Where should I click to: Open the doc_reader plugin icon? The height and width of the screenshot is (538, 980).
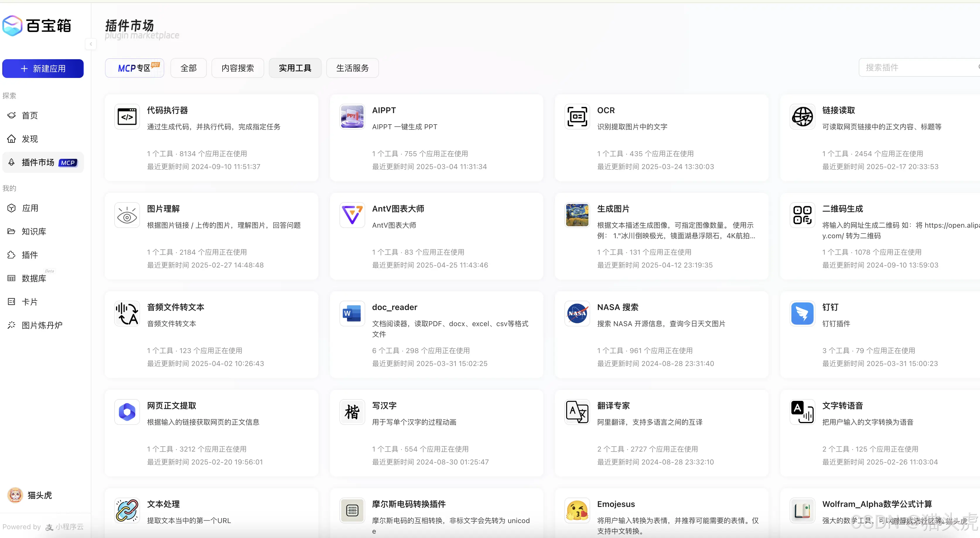(x=351, y=313)
